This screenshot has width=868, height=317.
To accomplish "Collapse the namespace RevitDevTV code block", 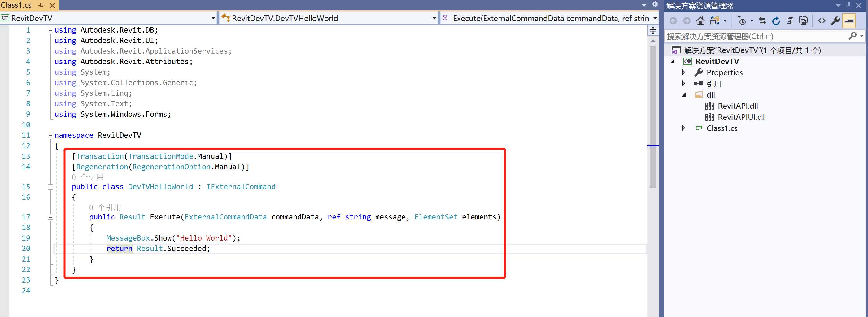I will (50, 135).
